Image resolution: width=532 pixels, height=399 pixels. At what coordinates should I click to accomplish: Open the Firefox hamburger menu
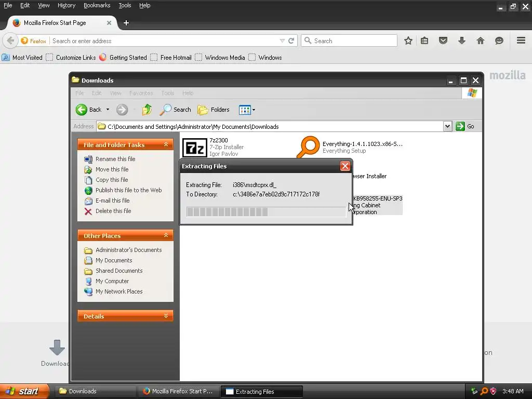[x=521, y=41]
